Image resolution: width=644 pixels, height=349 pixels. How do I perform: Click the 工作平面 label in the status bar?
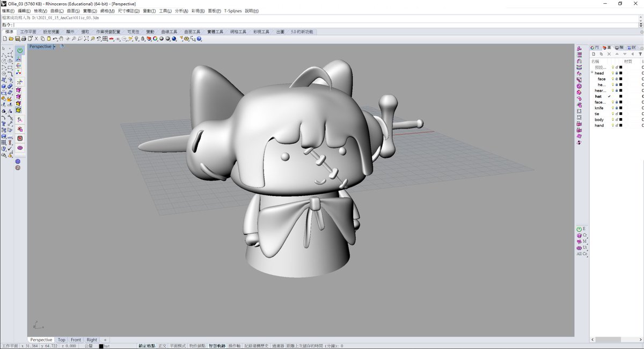9,346
